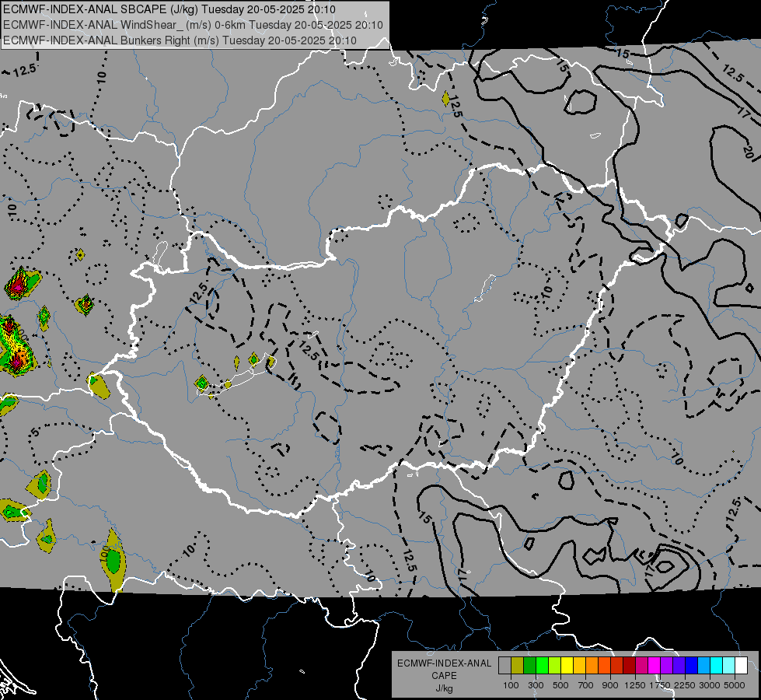The height and width of the screenshot is (700, 761).
Task: Click the dark red swatch left of 1250
Action: coord(629,665)
